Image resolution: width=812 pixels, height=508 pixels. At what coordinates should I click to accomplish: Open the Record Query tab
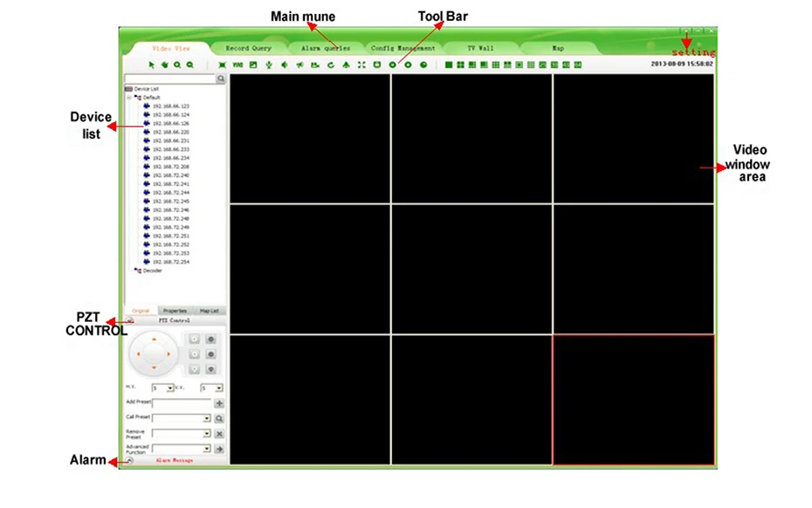tap(249, 48)
